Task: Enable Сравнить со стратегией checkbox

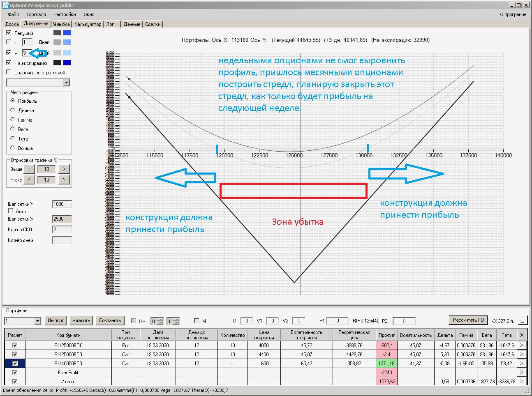Action: click(x=9, y=72)
